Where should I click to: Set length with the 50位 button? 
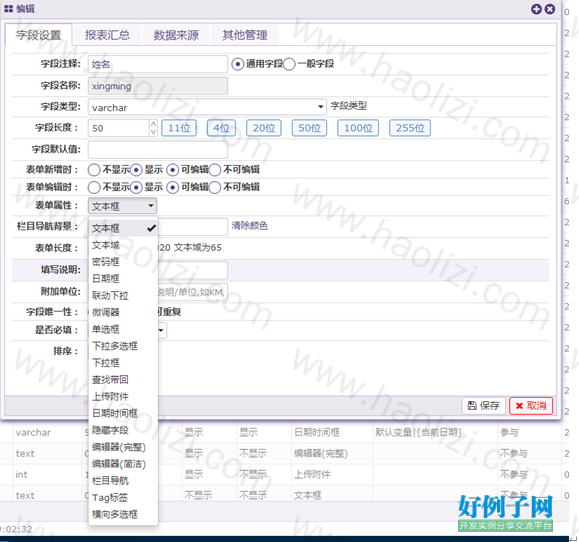(309, 128)
